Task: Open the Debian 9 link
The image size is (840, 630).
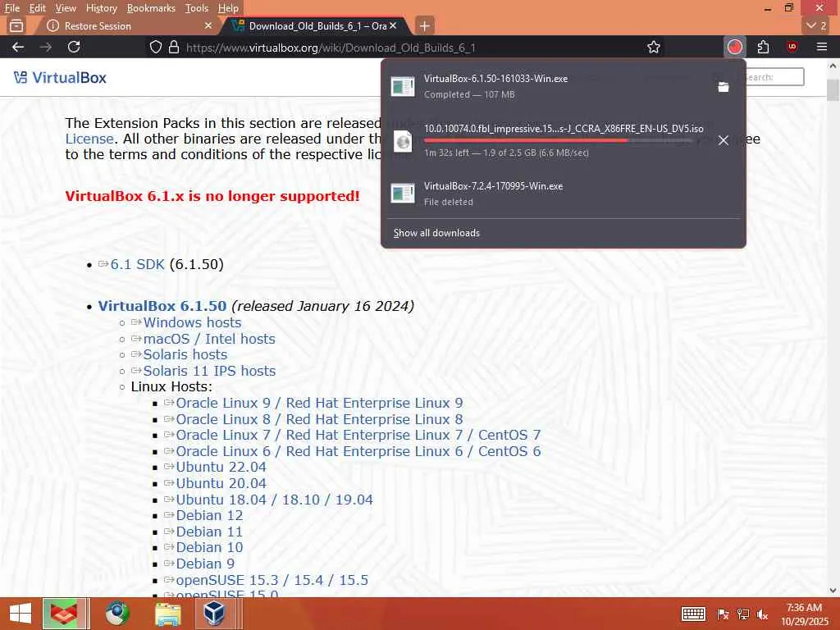Action: [x=204, y=564]
